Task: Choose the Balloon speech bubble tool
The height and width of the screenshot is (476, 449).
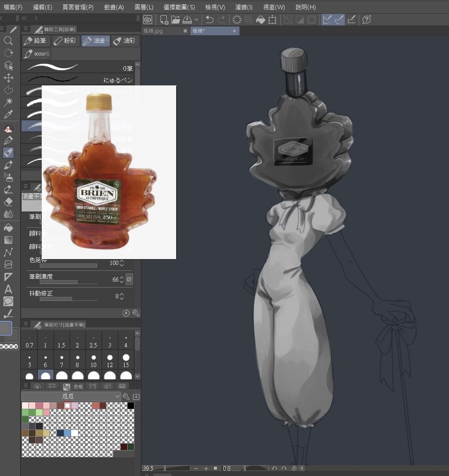Action: (8, 301)
